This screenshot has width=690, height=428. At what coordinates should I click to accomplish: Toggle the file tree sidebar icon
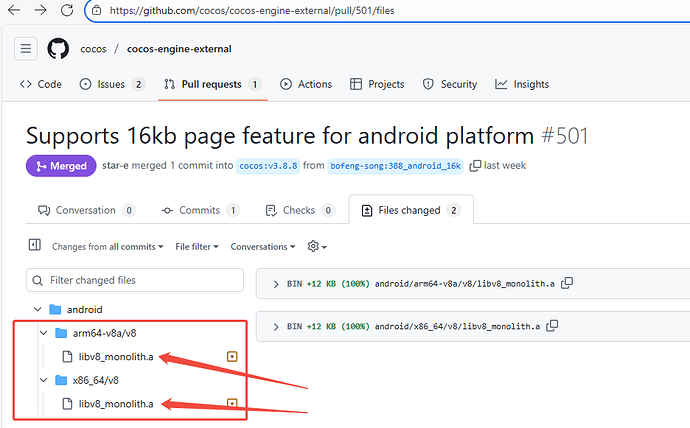pyautogui.click(x=34, y=245)
